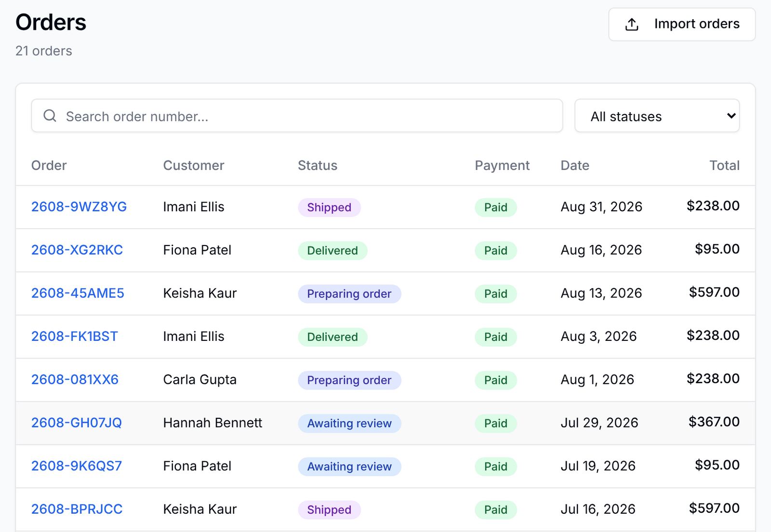Click the date Aug 13, 2026
Viewport: 771px width, 532px height.
coord(601,293)
